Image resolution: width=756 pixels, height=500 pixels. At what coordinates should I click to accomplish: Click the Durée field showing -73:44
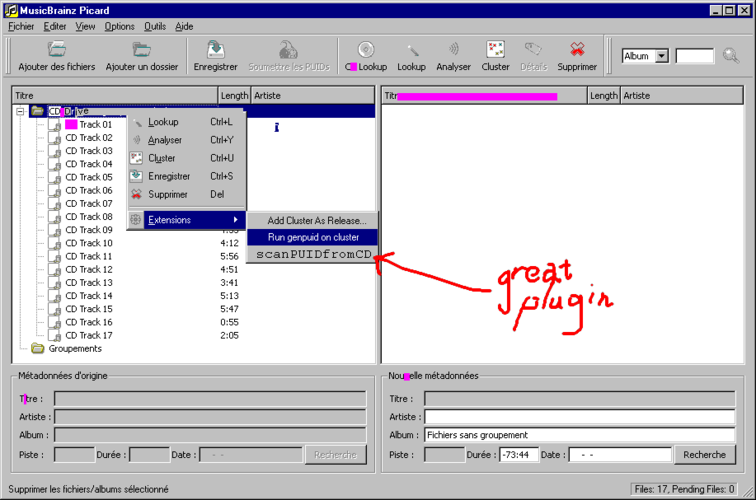click(x=519, y=455)
